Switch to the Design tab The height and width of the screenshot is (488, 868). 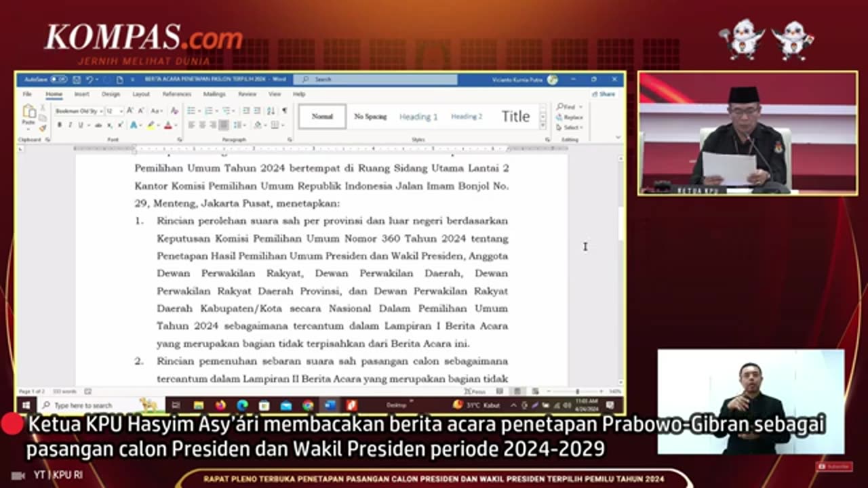coord(111,94)
